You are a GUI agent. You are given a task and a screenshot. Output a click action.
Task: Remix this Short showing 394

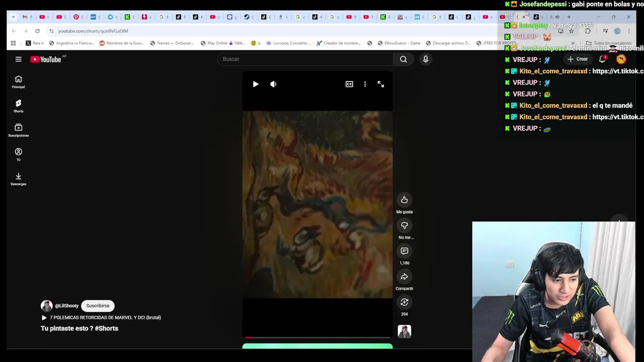(x=405, y=302)
